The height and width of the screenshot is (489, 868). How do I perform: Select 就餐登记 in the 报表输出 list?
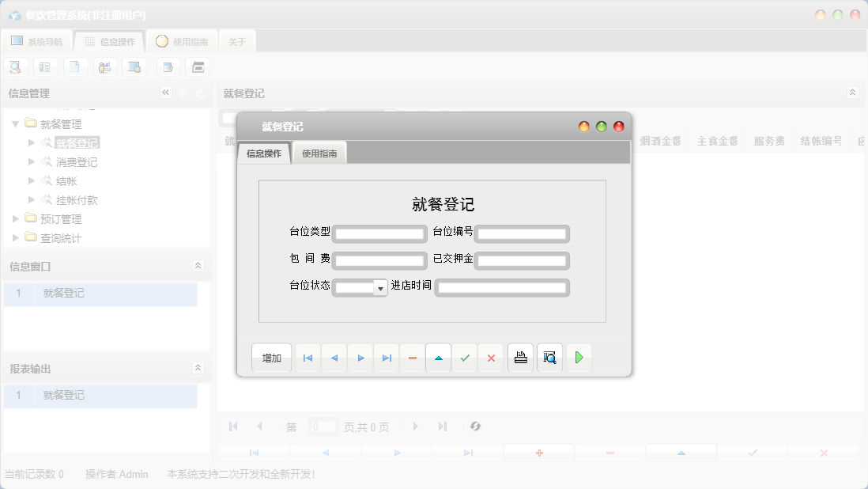tap(64, 395)
